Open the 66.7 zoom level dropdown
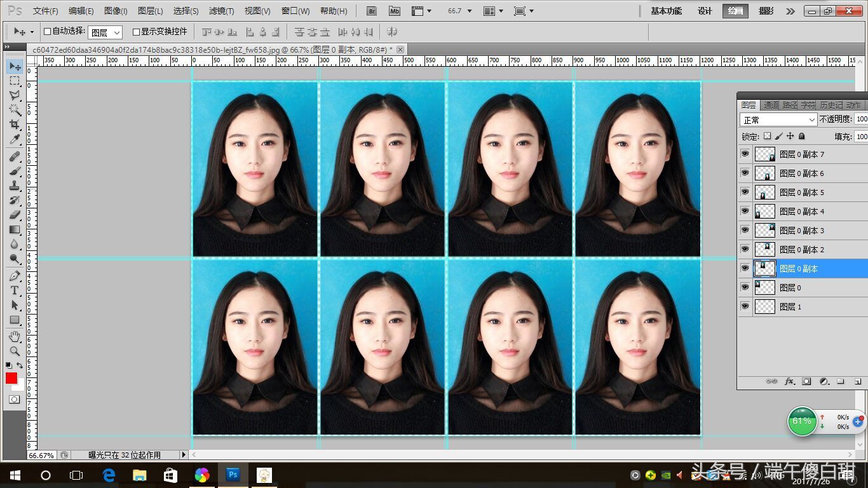Image resolution: width=868 pixels, height=488 pixels. (x=460, y=11)
